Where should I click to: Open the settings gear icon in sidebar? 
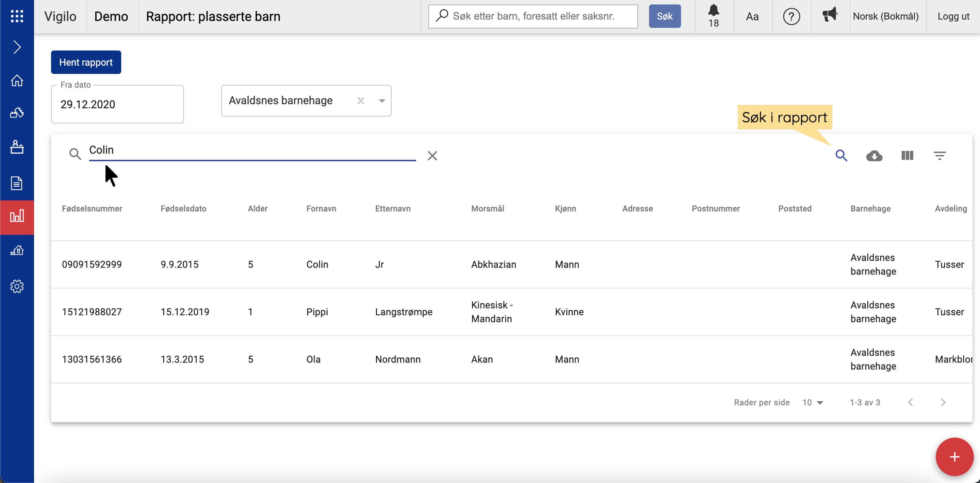pos(17,286)
